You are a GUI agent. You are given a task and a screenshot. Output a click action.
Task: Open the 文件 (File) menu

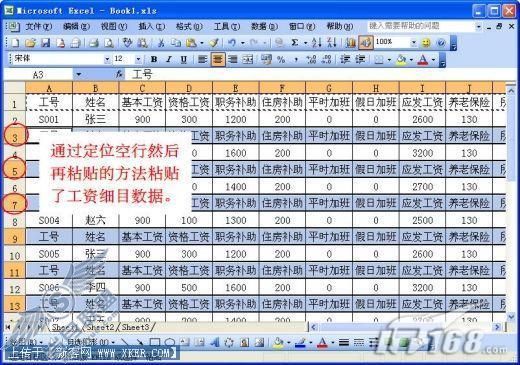39,26
